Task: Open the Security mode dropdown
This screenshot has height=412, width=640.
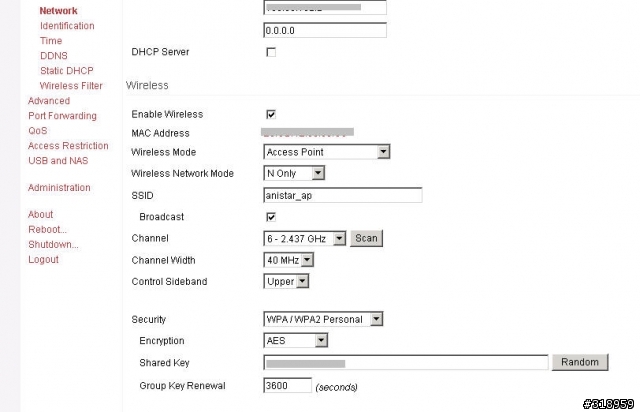Action: point(324,319)
